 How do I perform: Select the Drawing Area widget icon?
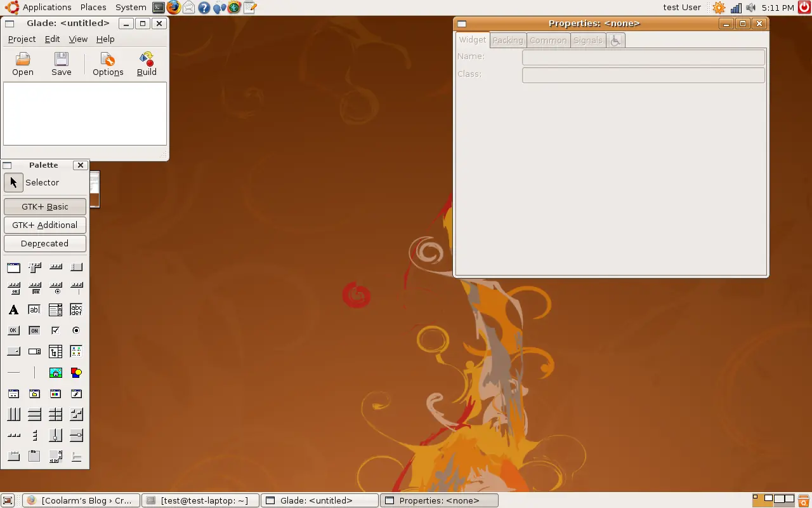tap(77, 373)
